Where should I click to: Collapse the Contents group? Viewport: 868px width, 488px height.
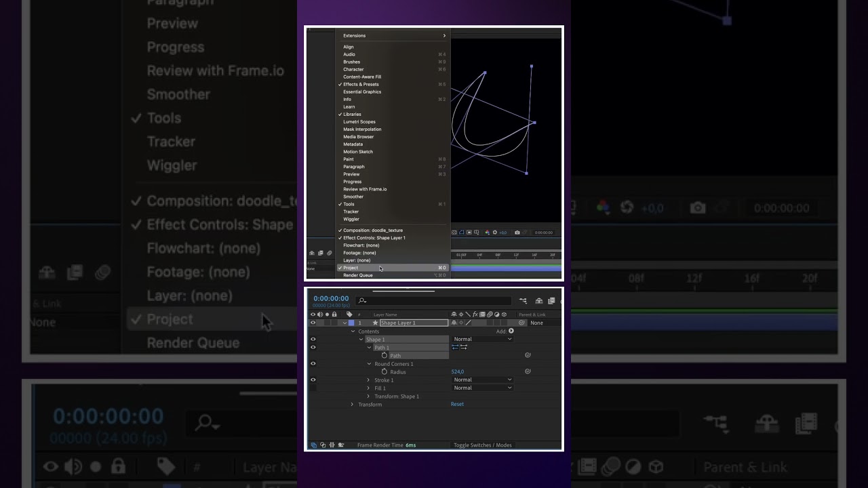click(x=353, y=331)
